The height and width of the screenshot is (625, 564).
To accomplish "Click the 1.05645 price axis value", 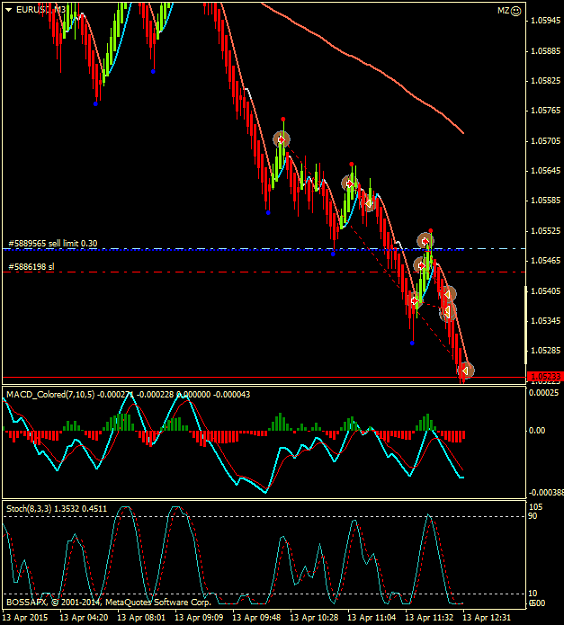I will [546, 171].
